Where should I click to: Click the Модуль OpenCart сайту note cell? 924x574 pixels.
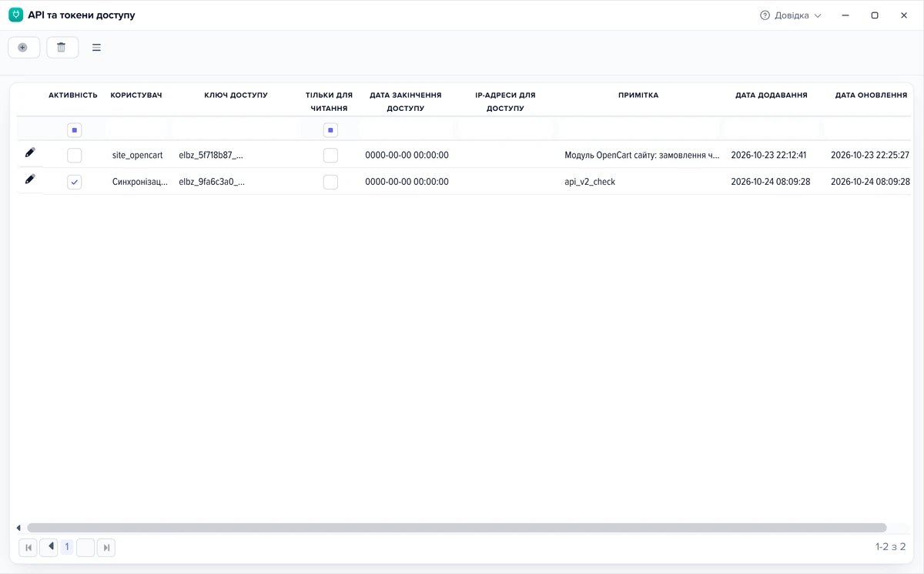[x=642, y=155]
